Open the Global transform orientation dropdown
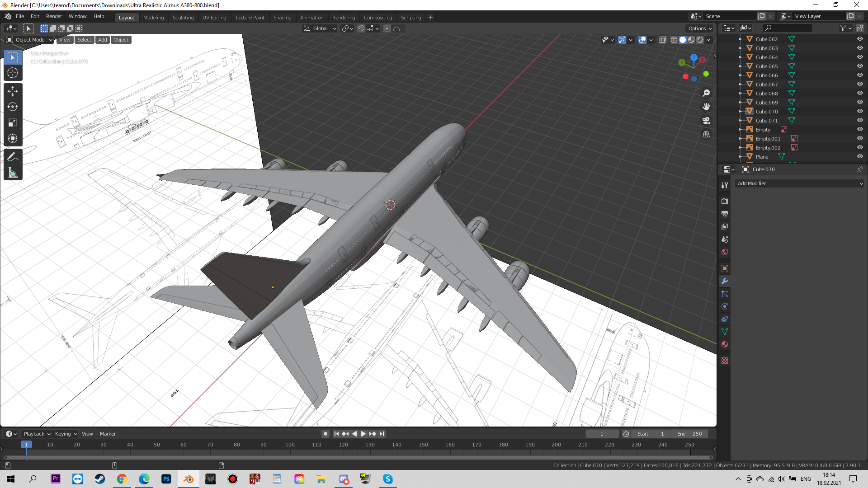Image resolution: width=868 pixels, height=488 pixels. [x=320, y=28]
